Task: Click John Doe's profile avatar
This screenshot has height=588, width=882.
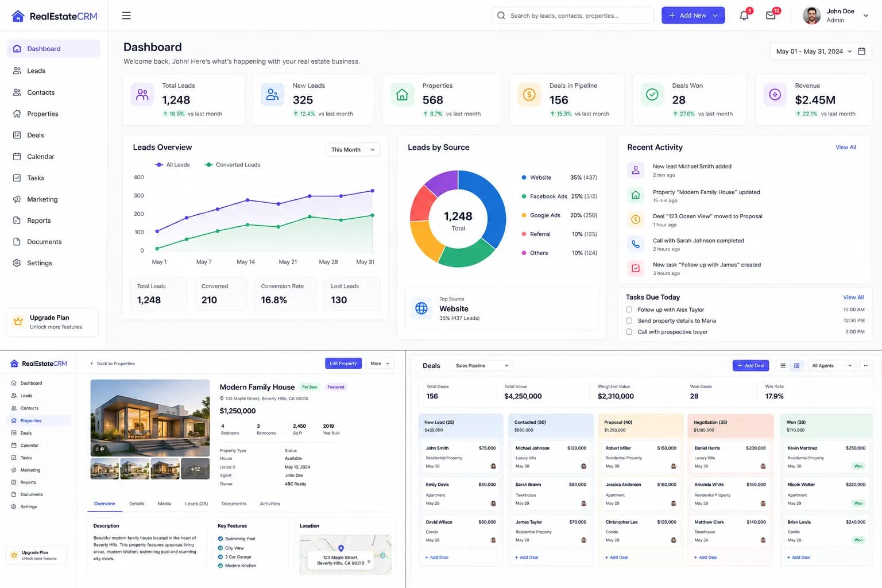Action: pos(811,16)
